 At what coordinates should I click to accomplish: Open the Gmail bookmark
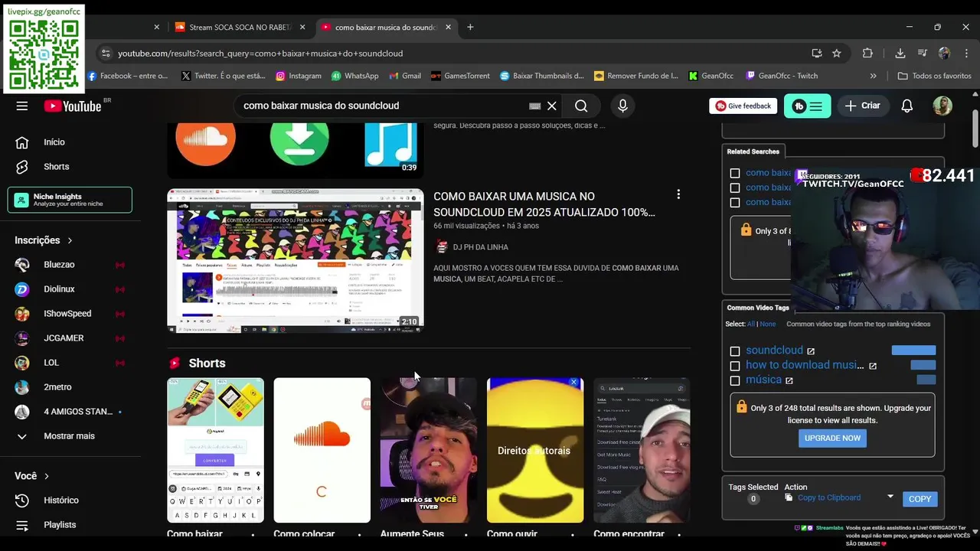coord(404,76)
